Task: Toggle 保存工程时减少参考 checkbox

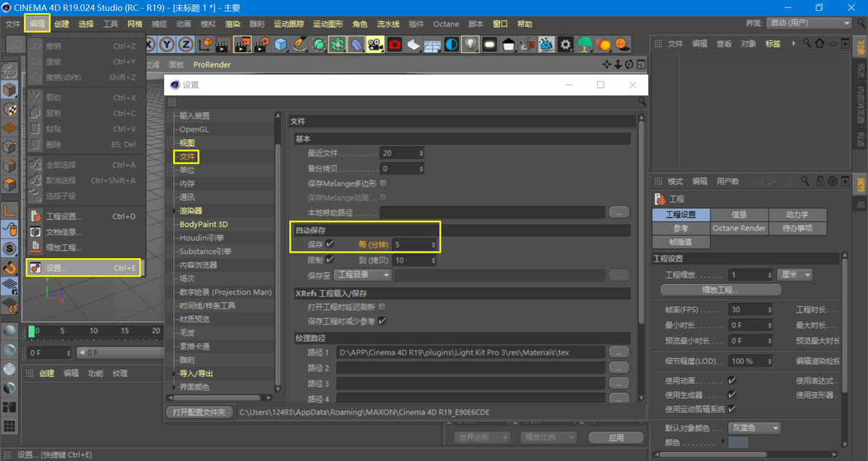Action: pos(382,320)
